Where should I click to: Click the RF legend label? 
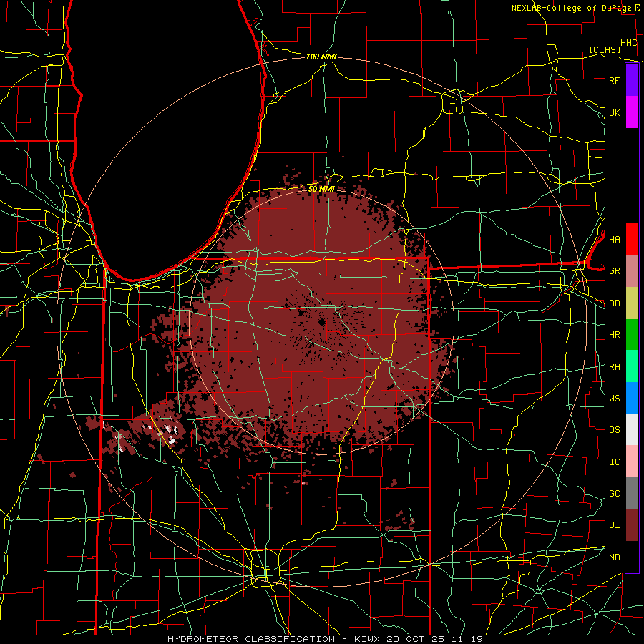(x=614, y=80)
